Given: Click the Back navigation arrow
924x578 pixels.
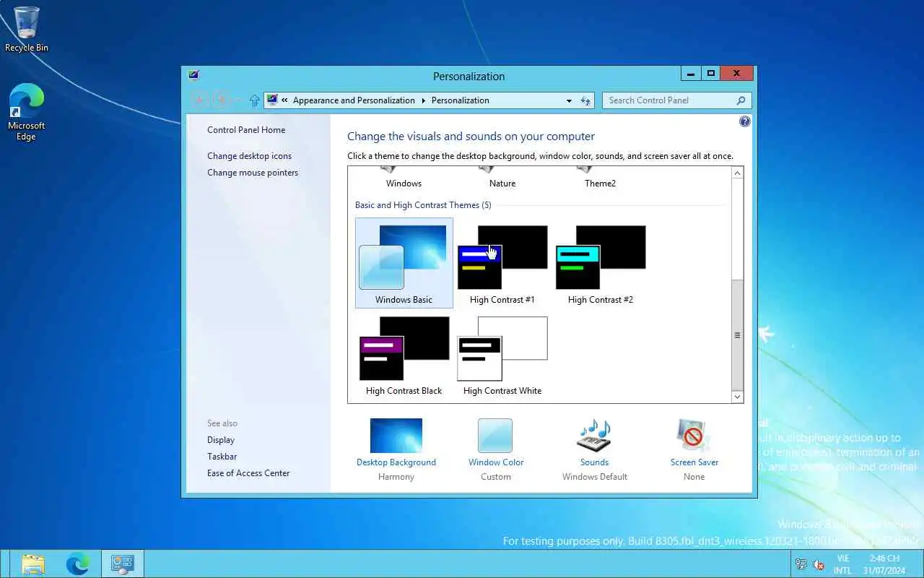Looking at the screenshot, I should pos(201,100).
